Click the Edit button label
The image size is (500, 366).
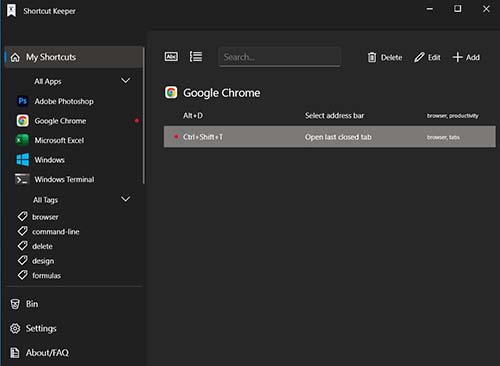(434, 58)
